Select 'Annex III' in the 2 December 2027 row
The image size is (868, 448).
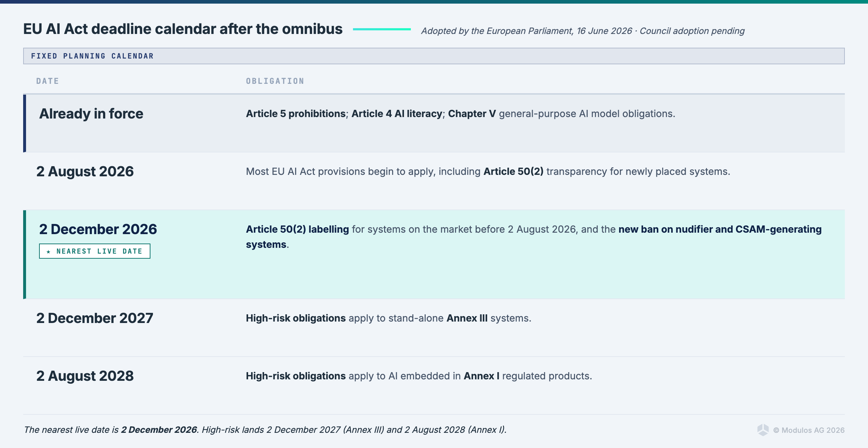point(467,318)
